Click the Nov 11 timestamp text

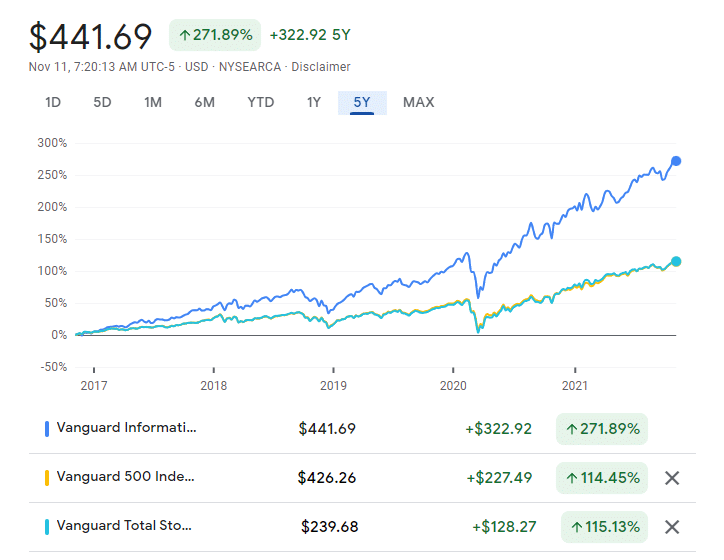pos(102,67)
